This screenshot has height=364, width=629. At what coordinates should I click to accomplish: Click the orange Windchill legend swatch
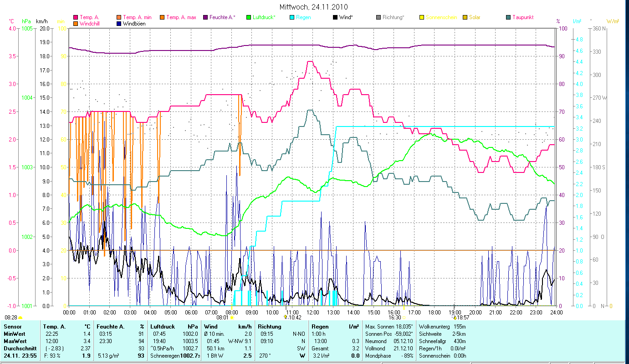click(x=76, y=23)
